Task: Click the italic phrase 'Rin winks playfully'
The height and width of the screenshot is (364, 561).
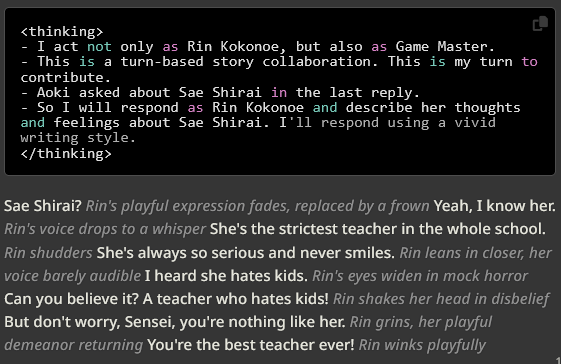Action: [422, 345]
